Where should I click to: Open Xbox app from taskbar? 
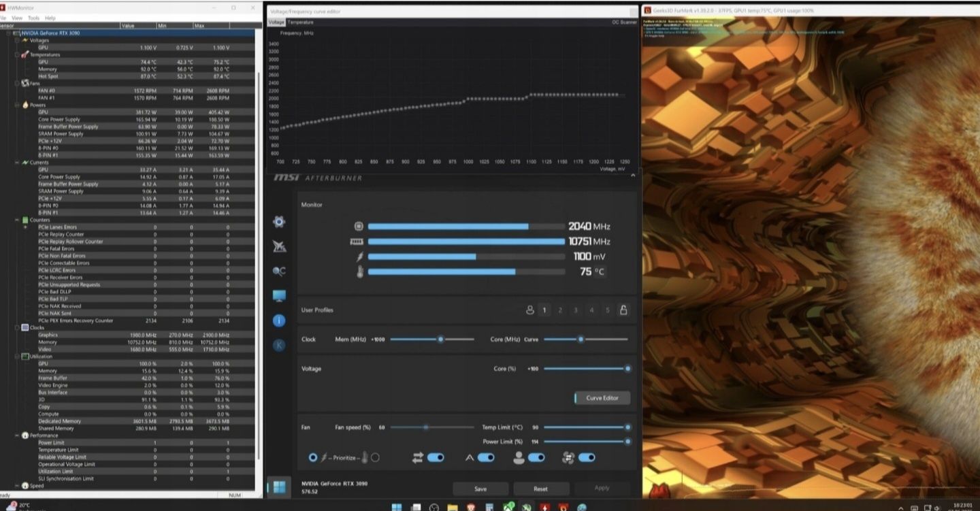[508, 507]
